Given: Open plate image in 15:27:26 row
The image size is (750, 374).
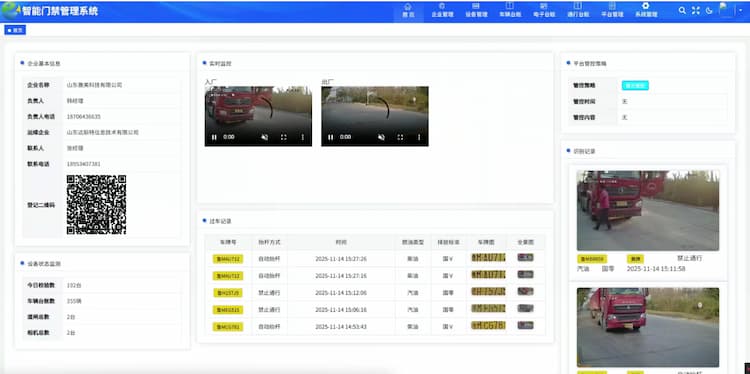Looking at the screenshot, I should click(x=488, y=258).
